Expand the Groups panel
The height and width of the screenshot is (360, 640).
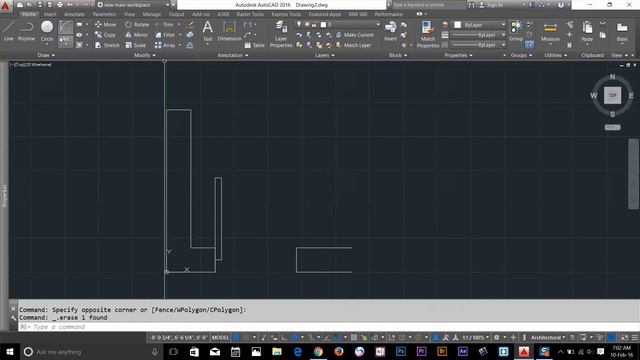coord(521,55)
